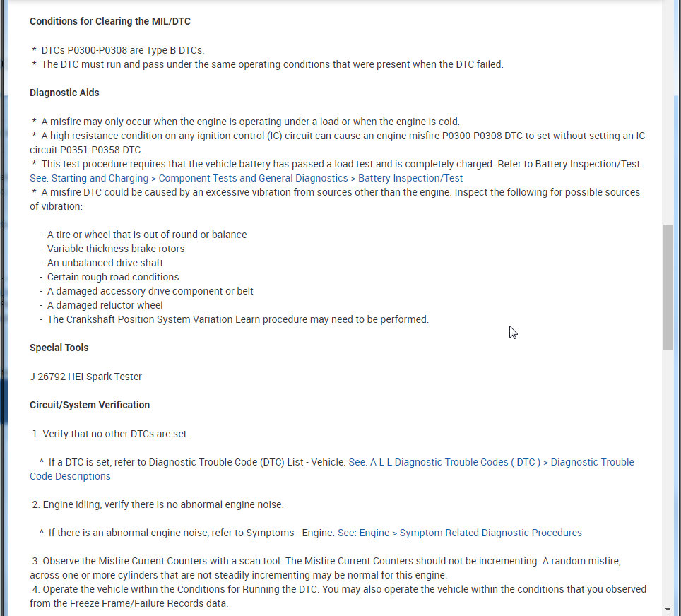Click the Circuit/System Verification heading
The image size is (681, 616).
tap(90, 405)
